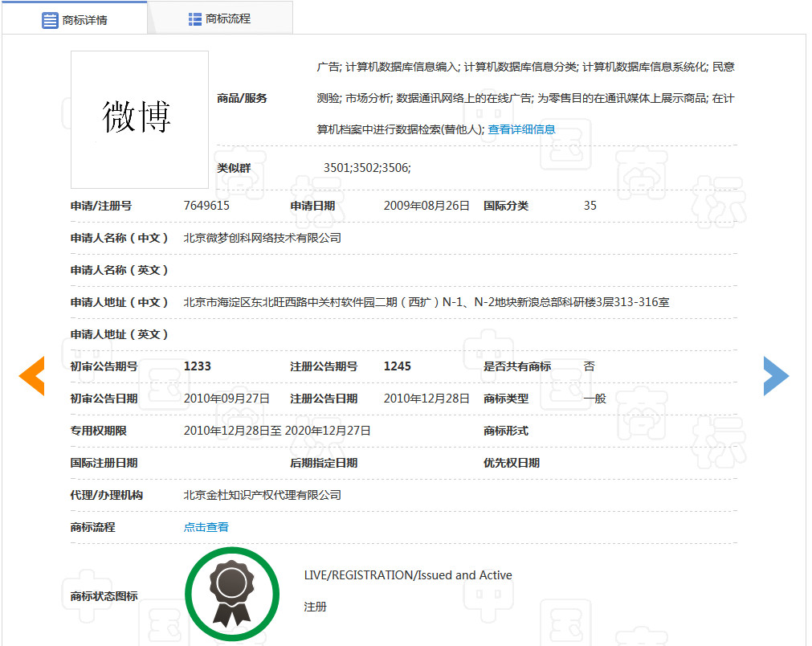Click the 申请日期 field label
Viewport: 812px width, 646px height.
312,206
